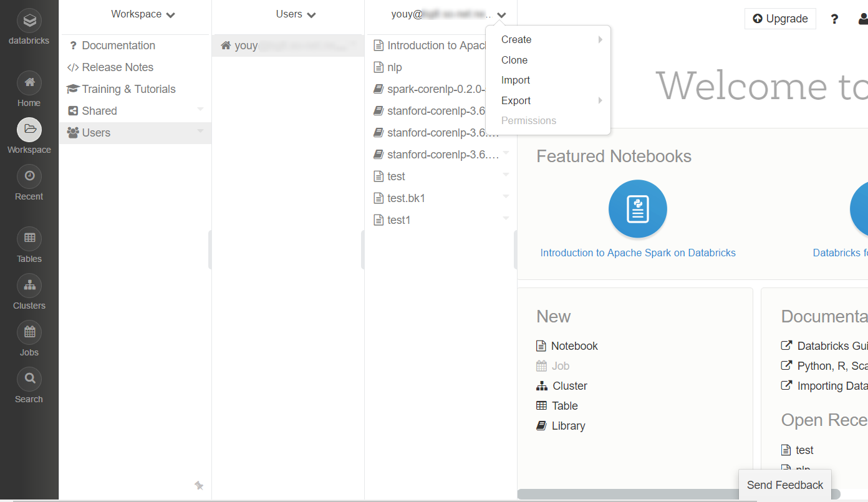Viewport: 868px width, 502px height.
Task: Create a new Notebook link
Action: [x=574, y=346]
